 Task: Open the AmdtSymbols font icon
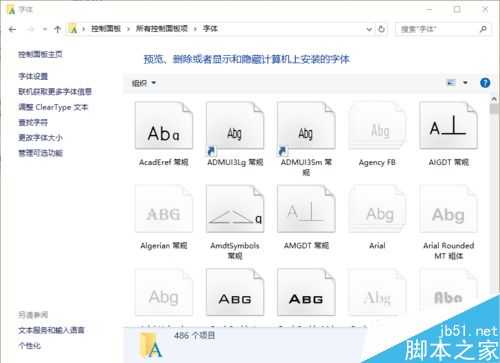tap(235, 209)
